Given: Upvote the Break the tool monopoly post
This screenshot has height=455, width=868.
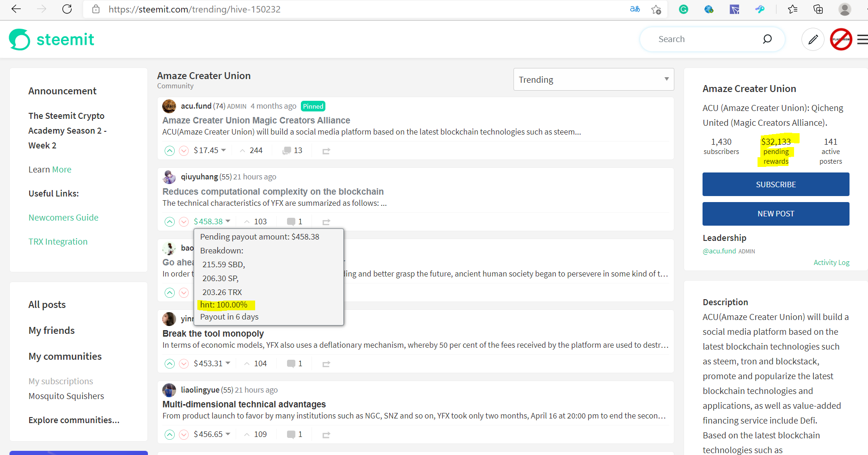Looking at the screenshot, I should (170, 364).
